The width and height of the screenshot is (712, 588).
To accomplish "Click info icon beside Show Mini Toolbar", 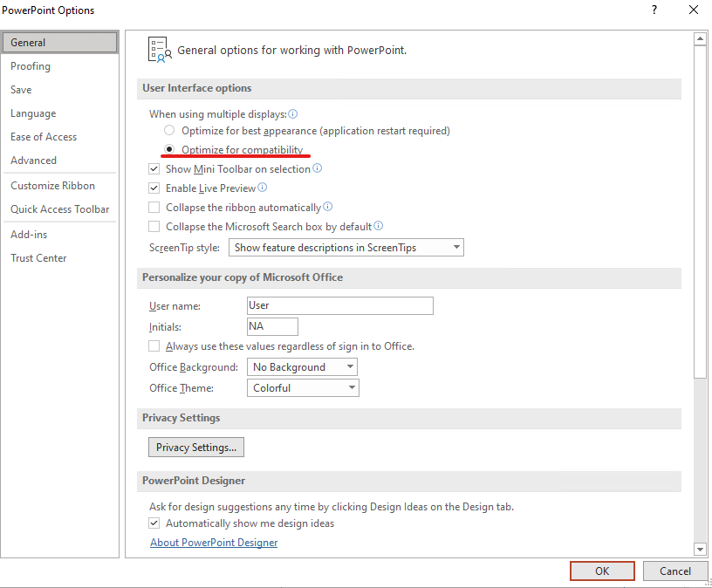I will coord(318,168).
